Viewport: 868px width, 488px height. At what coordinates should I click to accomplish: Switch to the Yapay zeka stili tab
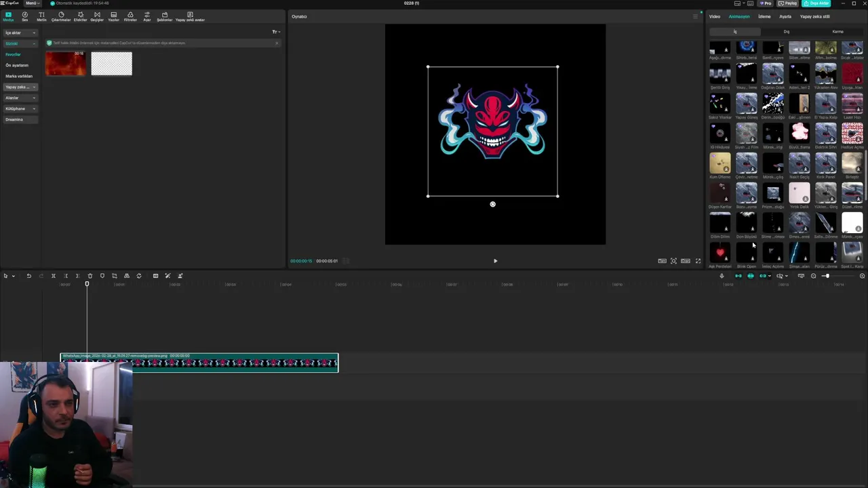click(x=815, y=16)
